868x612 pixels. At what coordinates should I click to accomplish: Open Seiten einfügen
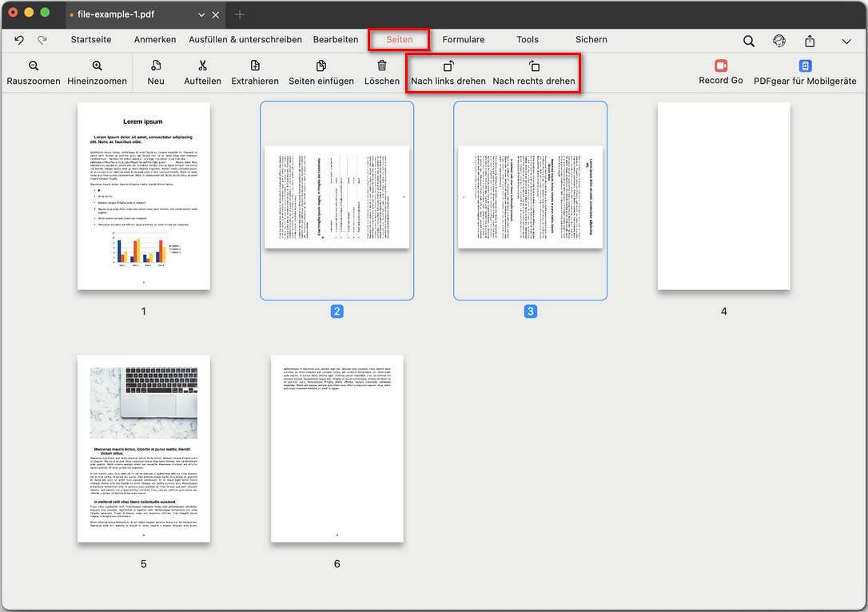pos(321,73)
